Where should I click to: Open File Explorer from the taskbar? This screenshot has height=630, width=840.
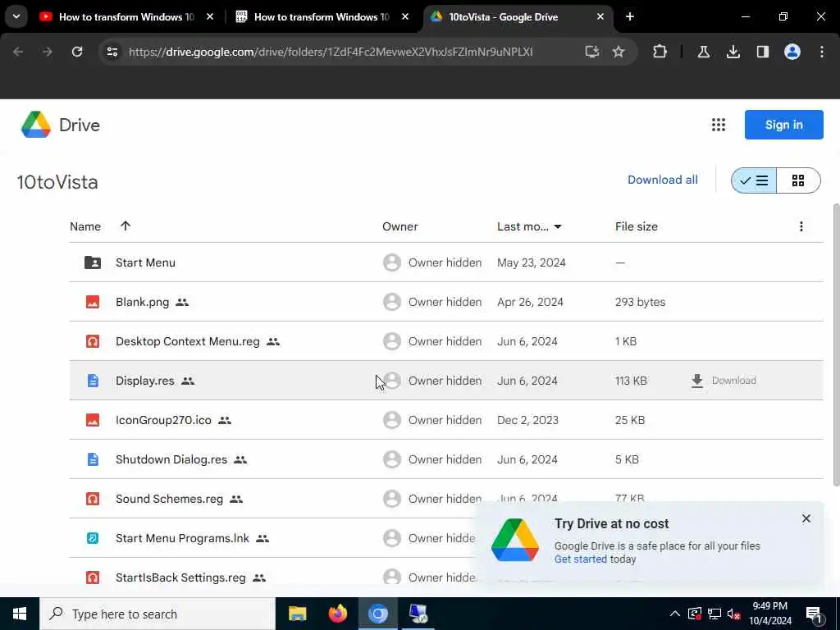click(297, 614)
